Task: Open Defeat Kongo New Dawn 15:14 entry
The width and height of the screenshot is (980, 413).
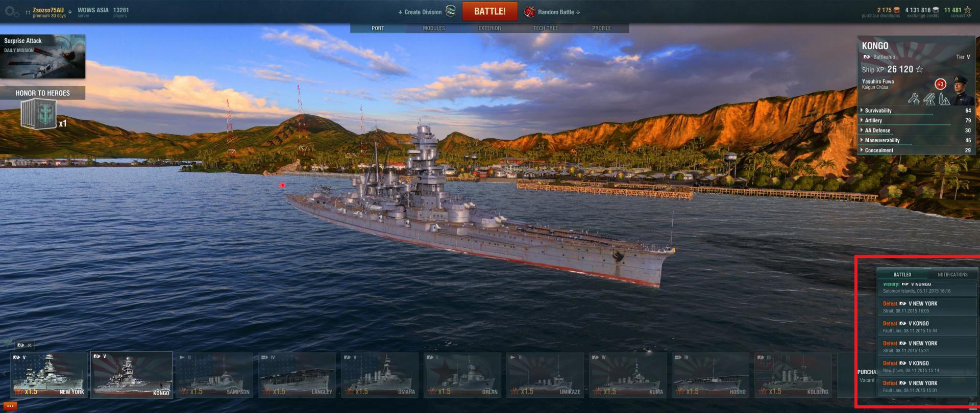Action: tap(927, 367)
